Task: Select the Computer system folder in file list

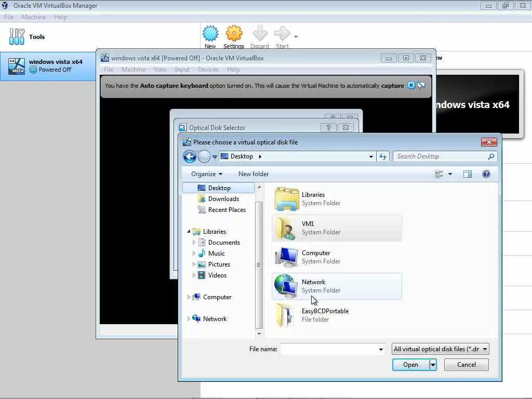Action: (337, 257)
